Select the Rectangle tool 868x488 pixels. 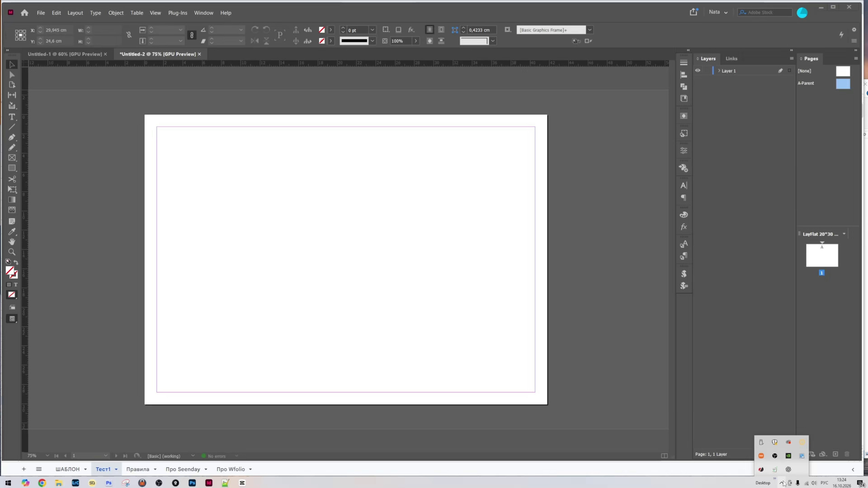tap(12, 168)
